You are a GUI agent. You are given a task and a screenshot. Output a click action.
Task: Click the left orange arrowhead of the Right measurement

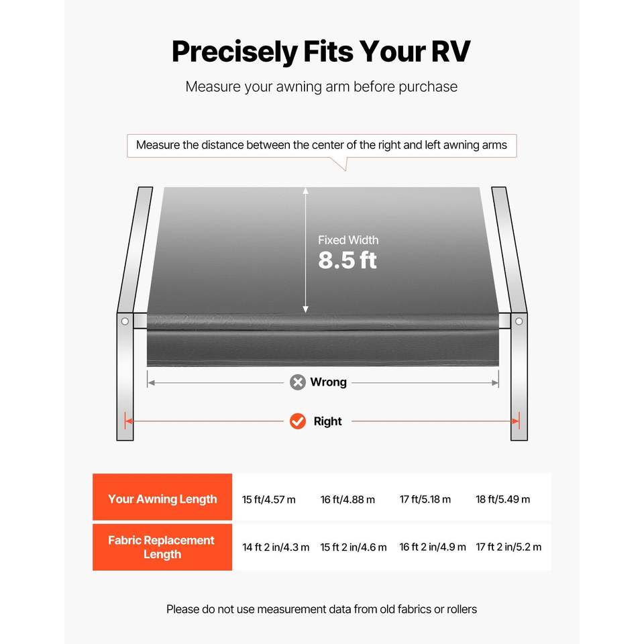(x=128, y=421)
